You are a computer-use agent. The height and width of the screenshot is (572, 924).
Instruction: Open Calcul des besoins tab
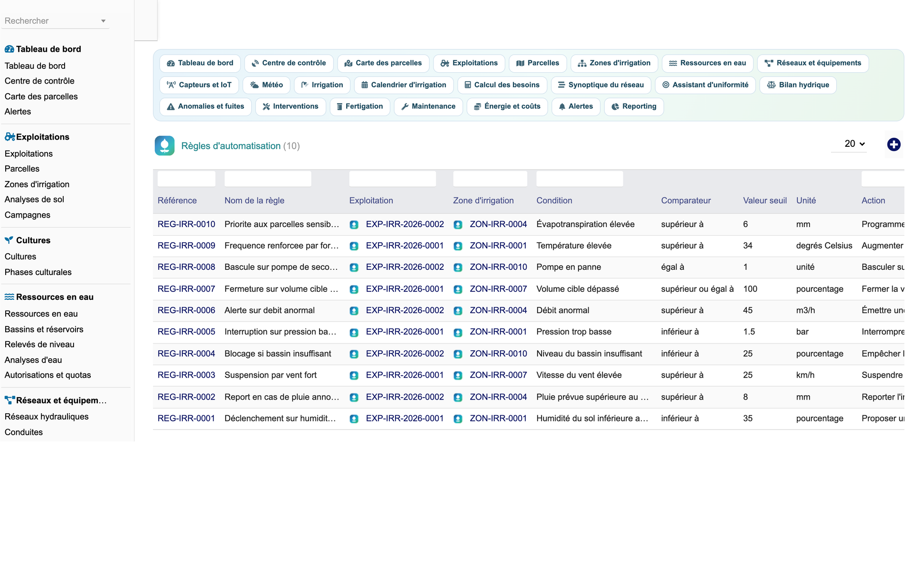click(502, 85)
